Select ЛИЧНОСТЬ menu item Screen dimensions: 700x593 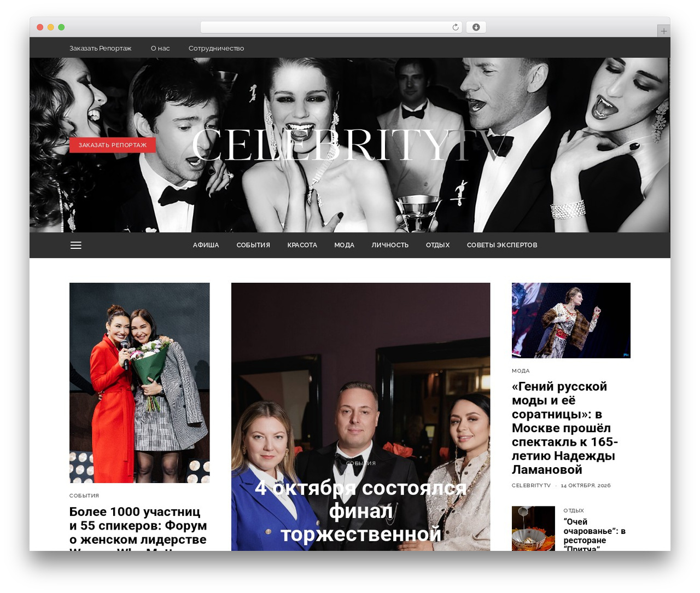(390, 245)
